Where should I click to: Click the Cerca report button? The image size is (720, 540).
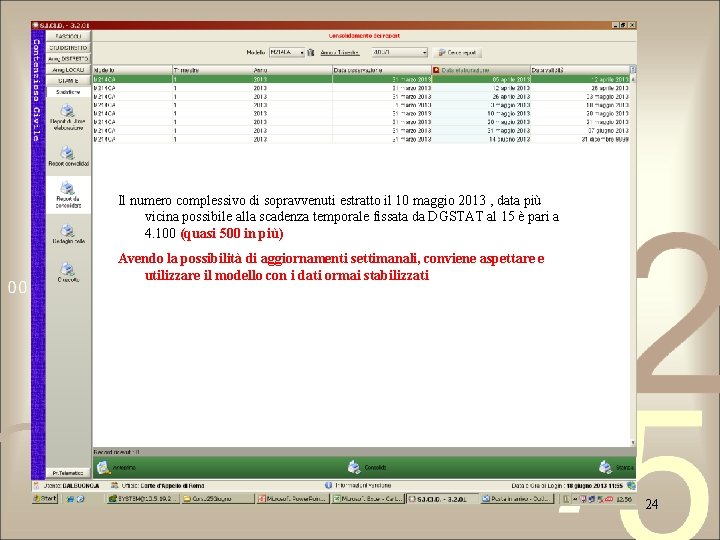click(457, 52)
